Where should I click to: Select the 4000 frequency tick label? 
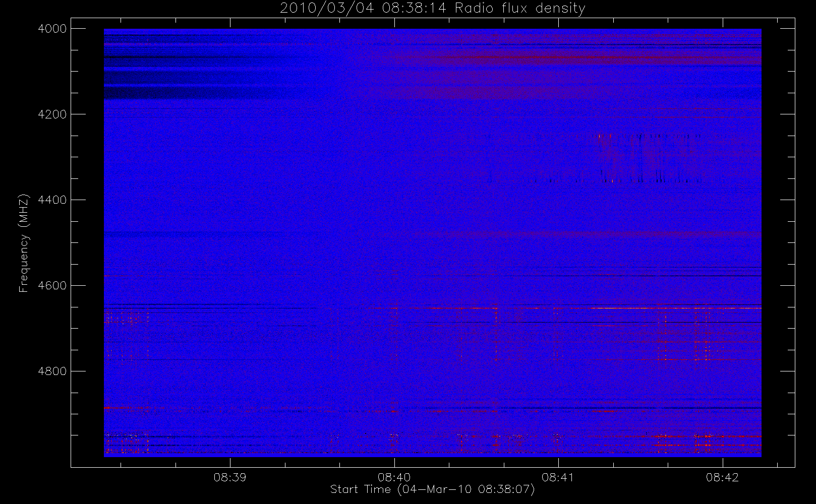(52, 29)
